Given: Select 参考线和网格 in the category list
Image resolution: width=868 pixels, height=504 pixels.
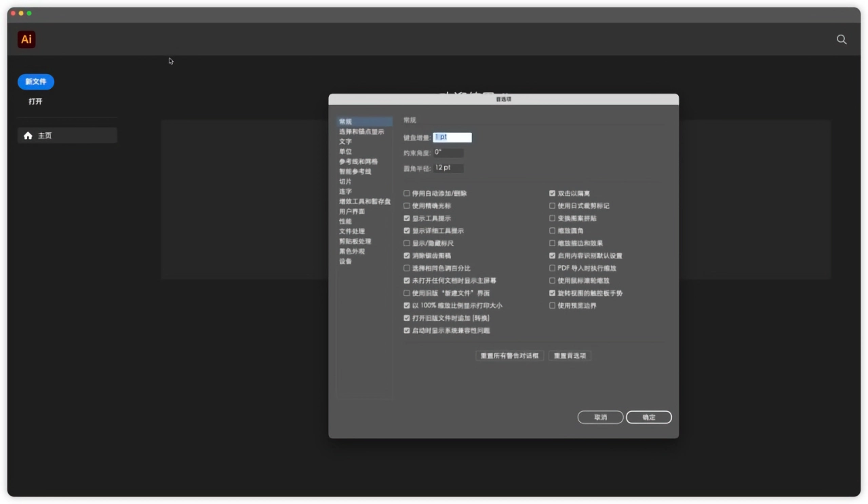Looking at the screenshot, I should 358,161.
